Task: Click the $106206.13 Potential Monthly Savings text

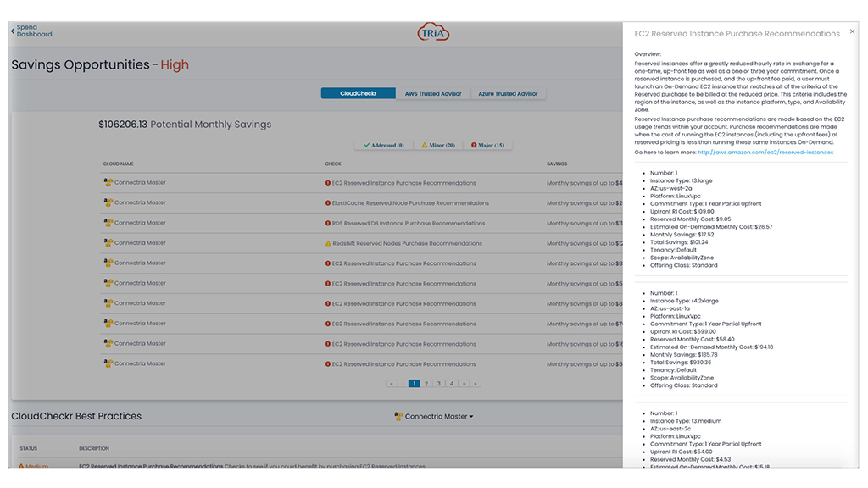Action: tap(185, 125)
